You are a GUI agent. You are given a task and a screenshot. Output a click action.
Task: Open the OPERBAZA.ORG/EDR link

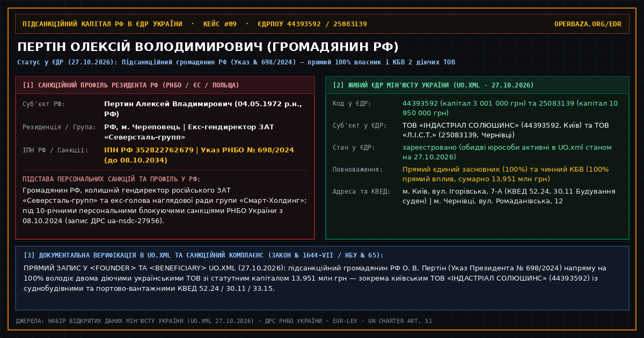click(588, 24)
